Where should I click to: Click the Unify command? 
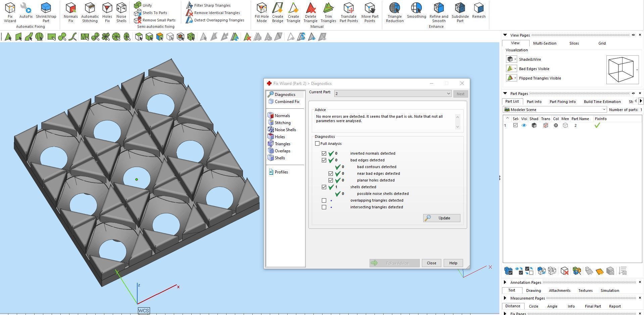(x=143, y=5)
